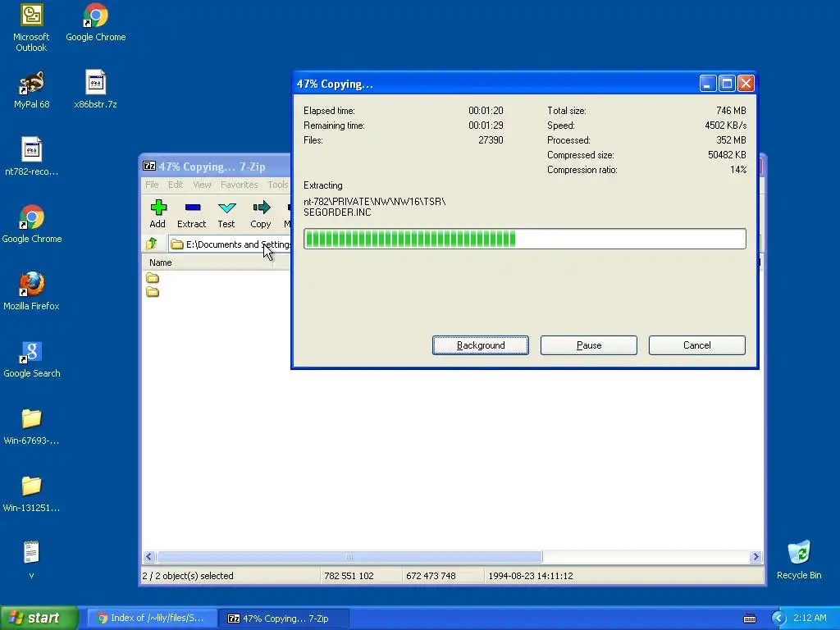Show hidden tray icons arrow
The width and height of the screenshot is (840, 630).
click(x=778, y=619)
